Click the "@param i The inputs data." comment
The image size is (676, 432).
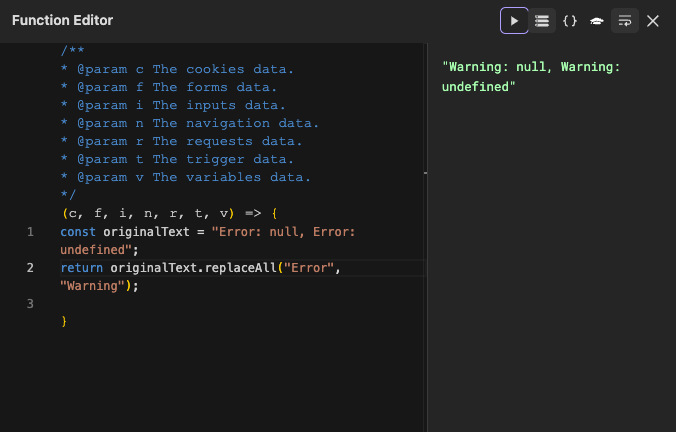(173, 105)
